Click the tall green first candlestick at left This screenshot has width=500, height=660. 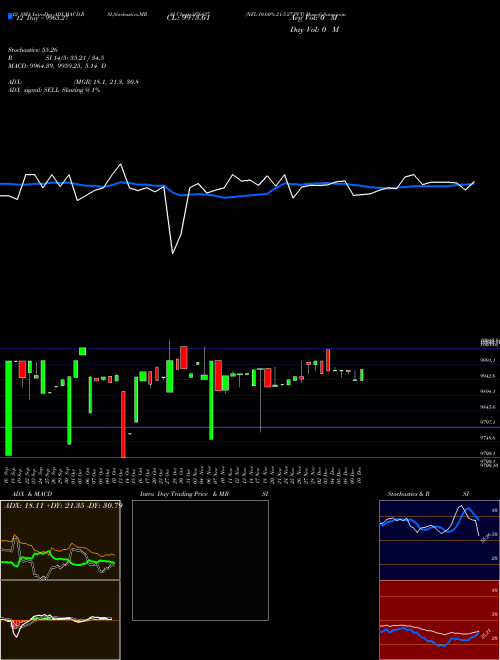tap(8, 408)
